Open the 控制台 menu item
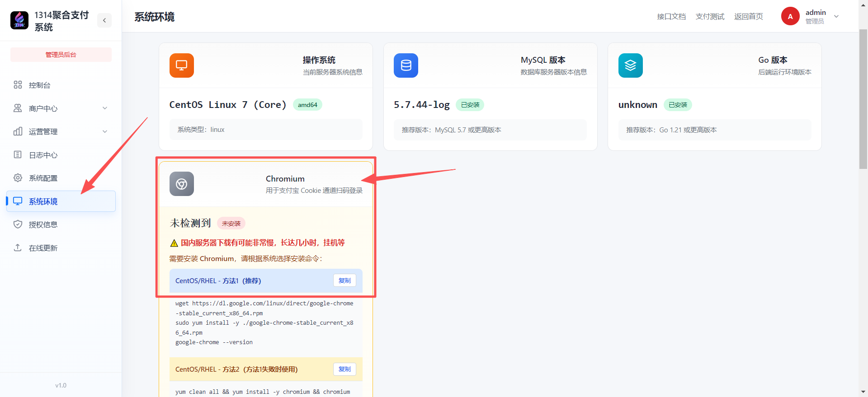 [x=61, y=85]
